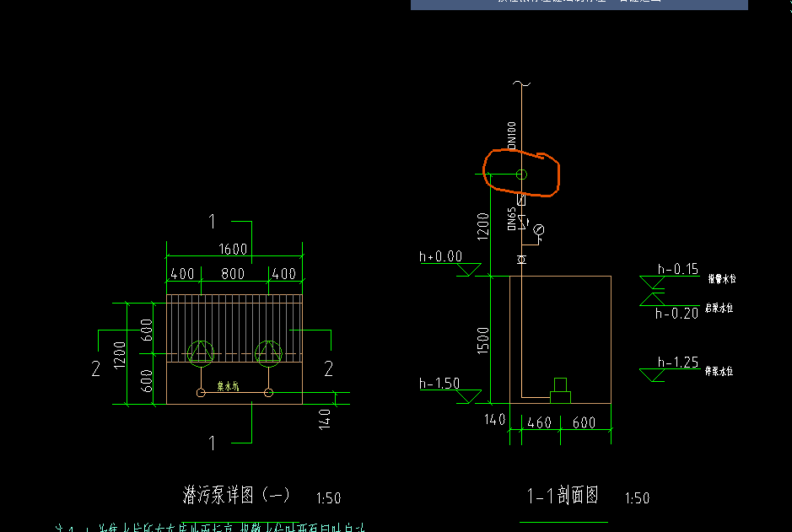Select the 1600 overall width dimension
The width and height of the screenshot is (792, 532).
(233, 250)
